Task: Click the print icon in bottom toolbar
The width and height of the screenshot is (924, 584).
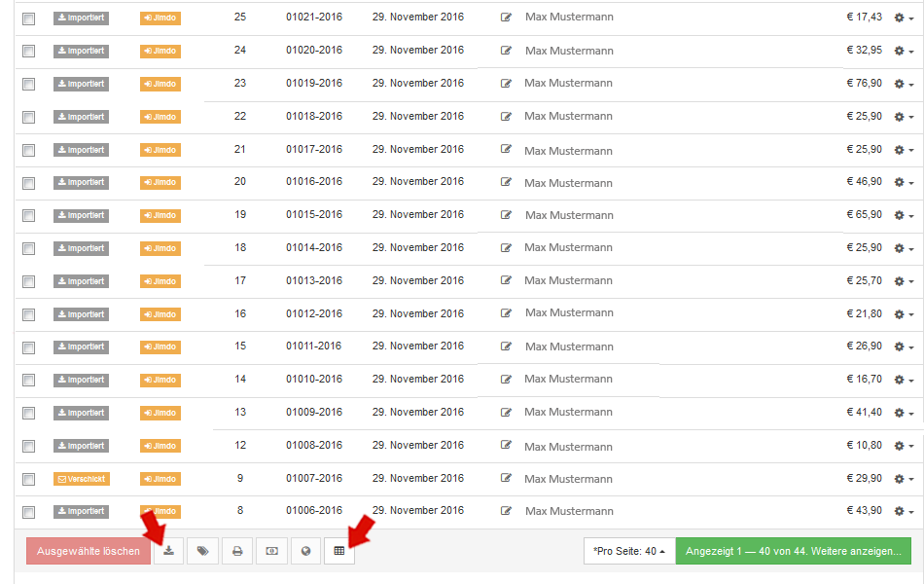Action: pos(236,551)
